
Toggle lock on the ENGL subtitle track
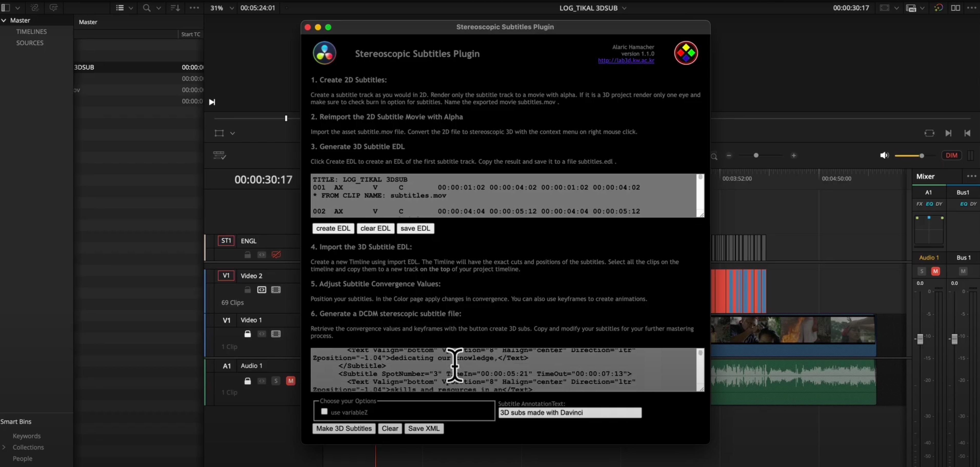248,255
